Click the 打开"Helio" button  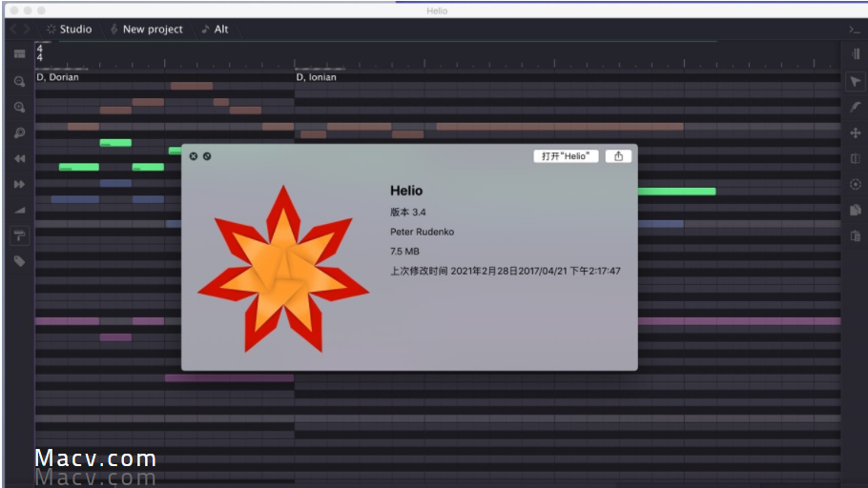(x=566, y=156)
